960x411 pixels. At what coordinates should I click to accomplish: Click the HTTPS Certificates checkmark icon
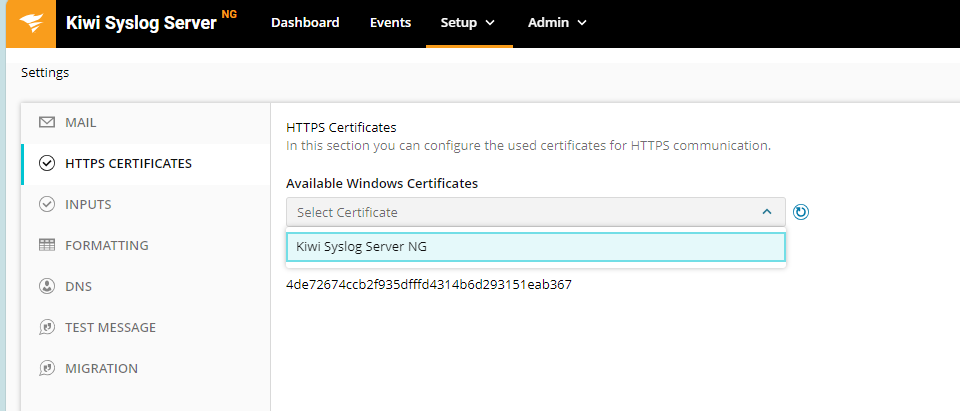point(47,164)
